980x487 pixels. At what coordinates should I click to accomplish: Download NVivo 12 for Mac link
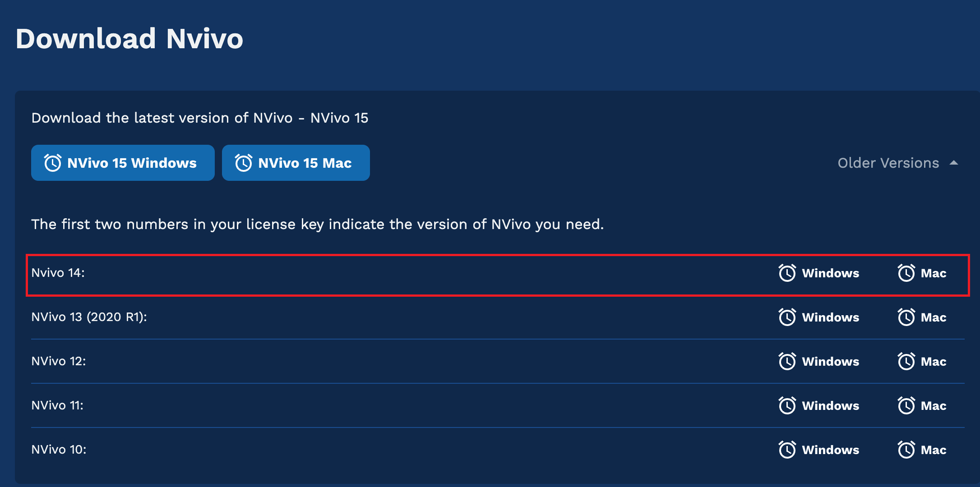coord(922,361)
